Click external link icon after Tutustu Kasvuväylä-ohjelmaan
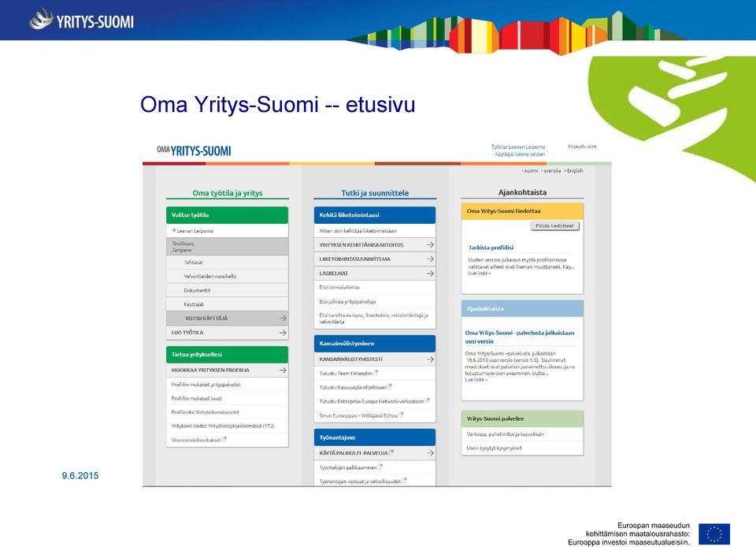 (x=390, y=386)
